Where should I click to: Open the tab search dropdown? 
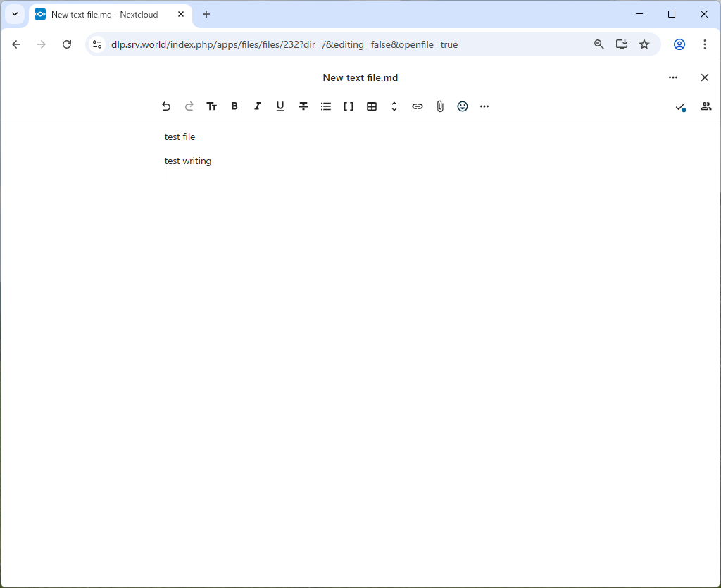(15, 14)
